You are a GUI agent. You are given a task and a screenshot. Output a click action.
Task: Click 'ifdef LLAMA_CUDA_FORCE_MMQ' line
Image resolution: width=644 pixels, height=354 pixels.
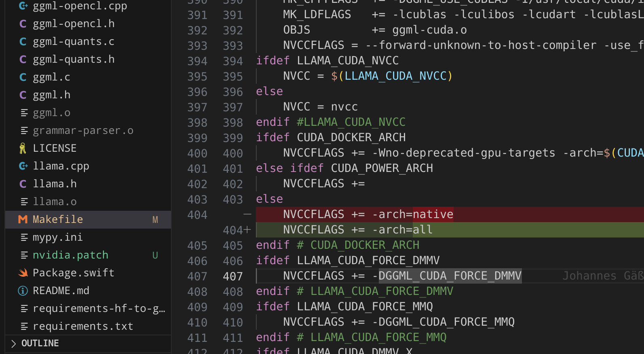[344, 307]
